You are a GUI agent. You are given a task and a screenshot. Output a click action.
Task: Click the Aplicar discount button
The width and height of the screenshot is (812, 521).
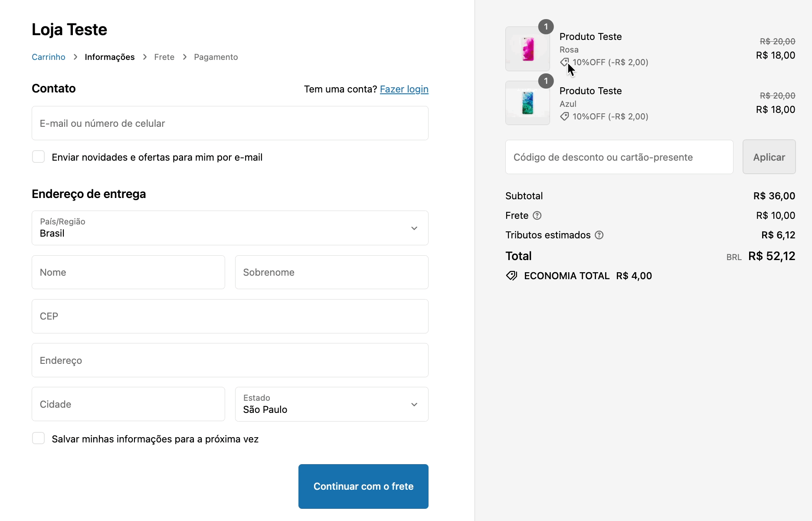tap(769, 157)
